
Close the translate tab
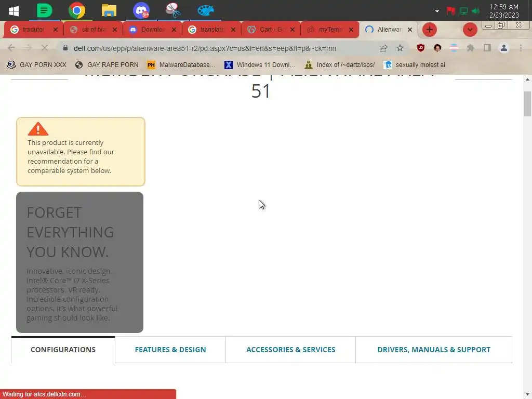pyautogui.click(x=233, y=30)
